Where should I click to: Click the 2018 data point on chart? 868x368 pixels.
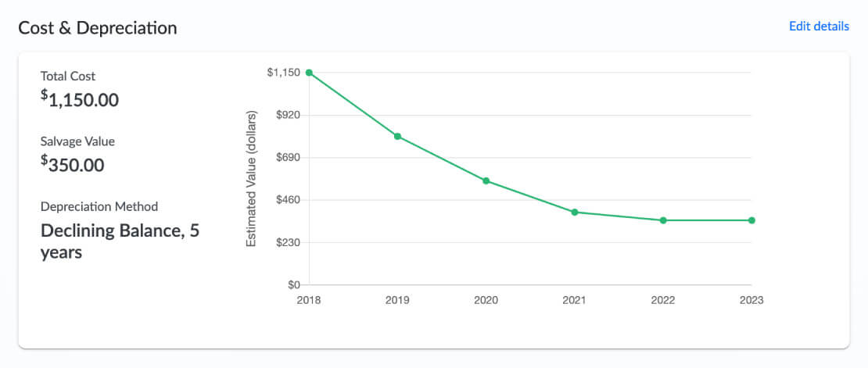309,73
